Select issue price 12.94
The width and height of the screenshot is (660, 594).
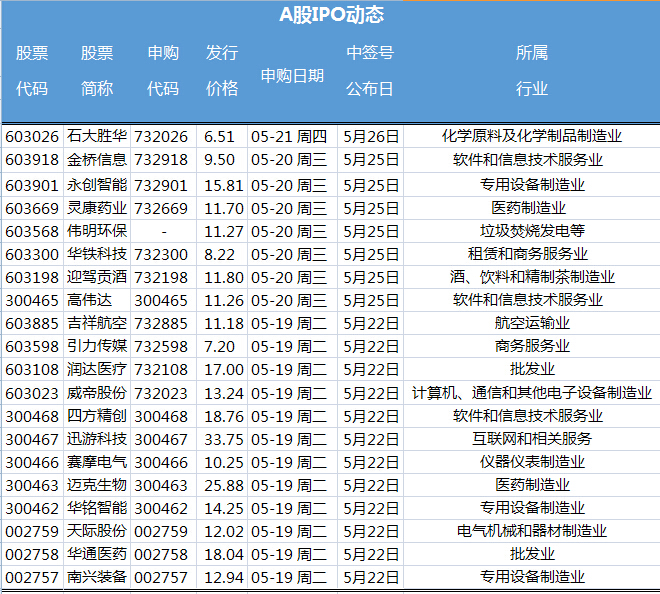pyautogui.click(x=224, y=578)
